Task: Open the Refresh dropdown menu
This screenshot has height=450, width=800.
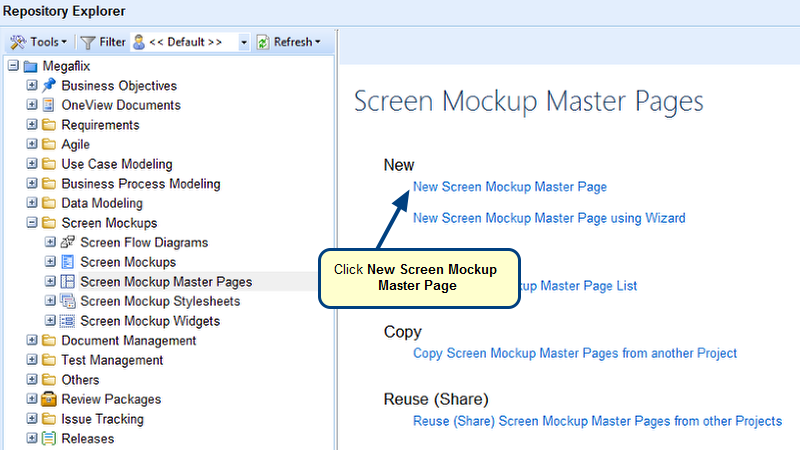Action: point(289,42)
